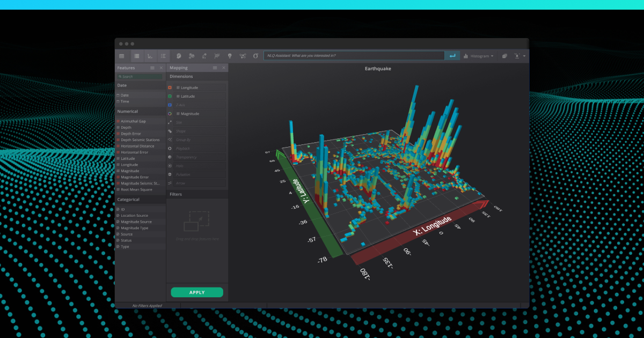The image size is (644, 338).
Task: Click the Pulsation dimension slot
Action: pos(200,174)
